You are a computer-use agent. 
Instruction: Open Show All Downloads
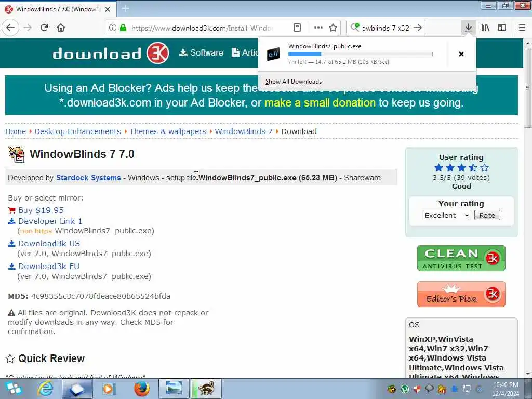pos(294,82)
